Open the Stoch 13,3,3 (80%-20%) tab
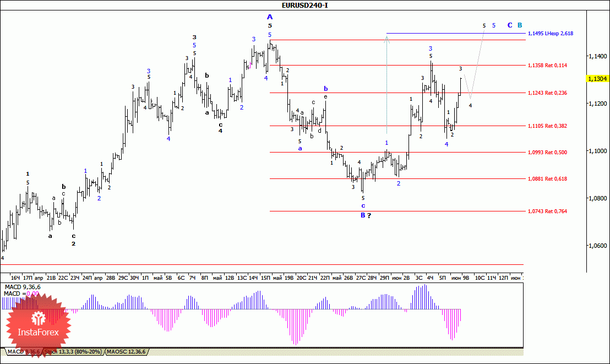610x364 pixels. [73, 351]
